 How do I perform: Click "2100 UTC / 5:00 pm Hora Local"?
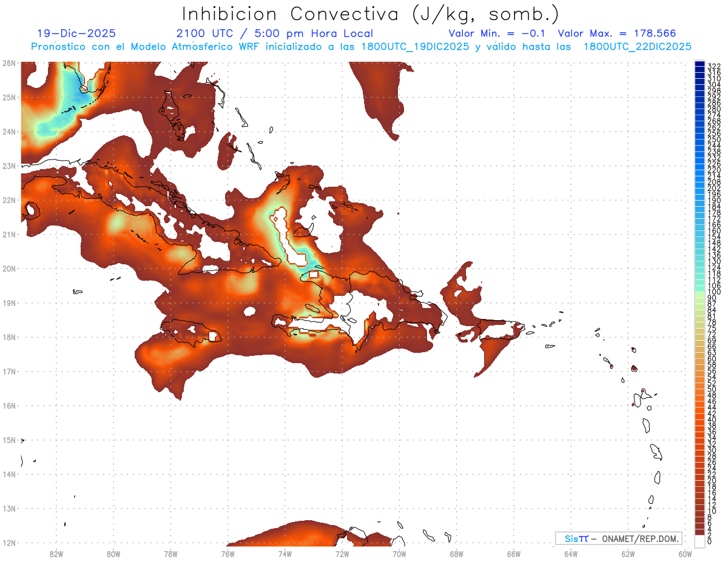(275, 33)
